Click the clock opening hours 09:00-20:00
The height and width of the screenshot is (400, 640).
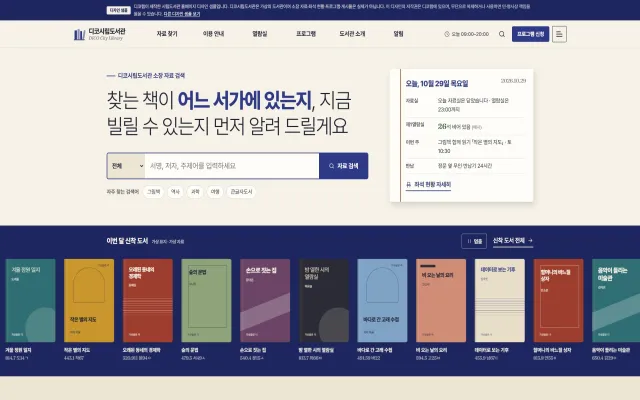[x=467, y=34]
